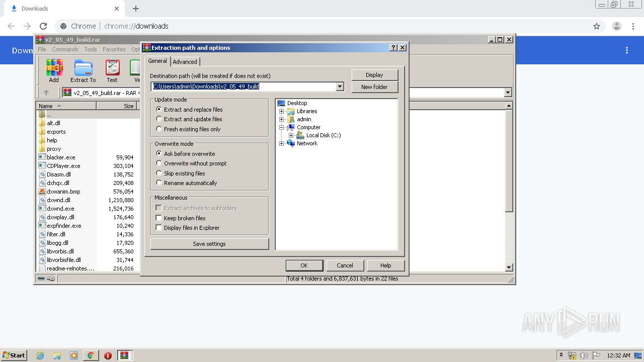Click Save settings

(209, 244)
